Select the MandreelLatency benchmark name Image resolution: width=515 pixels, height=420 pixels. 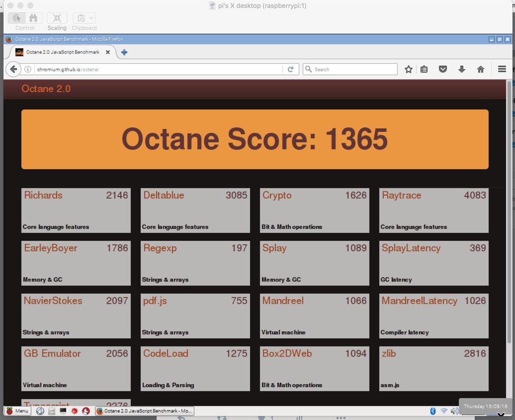pos(419,301)
